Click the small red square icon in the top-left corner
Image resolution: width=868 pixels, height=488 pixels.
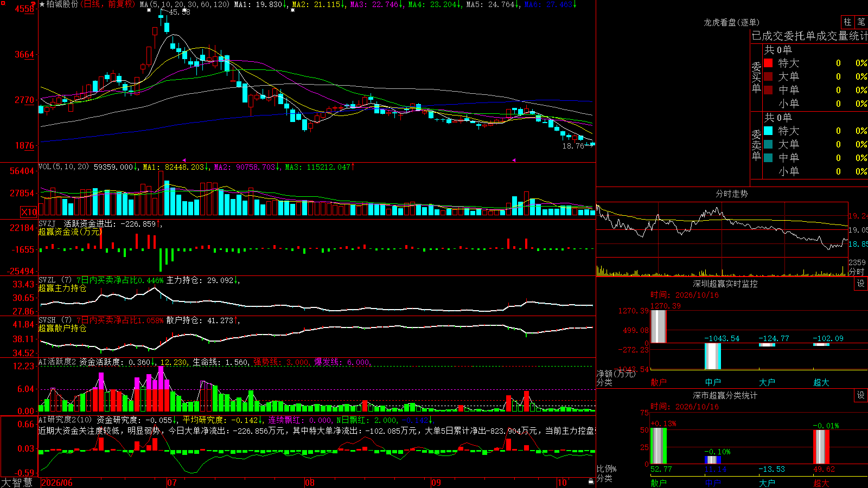click(x=2, y=2)
